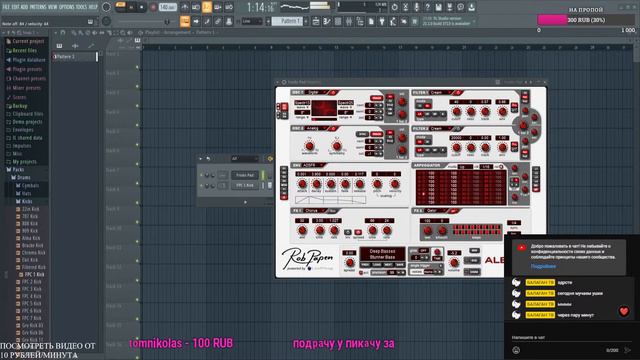Screen dimensions: 640x360
Task: Open OSC 2 Analog type dropdown
Action: coord(317,129)
